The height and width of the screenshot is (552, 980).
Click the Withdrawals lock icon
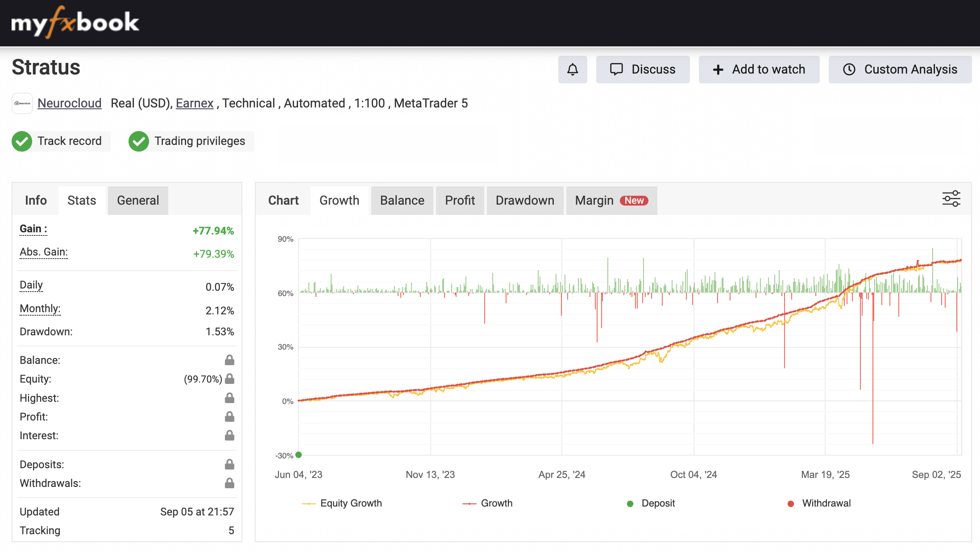[x=229, y=483]
